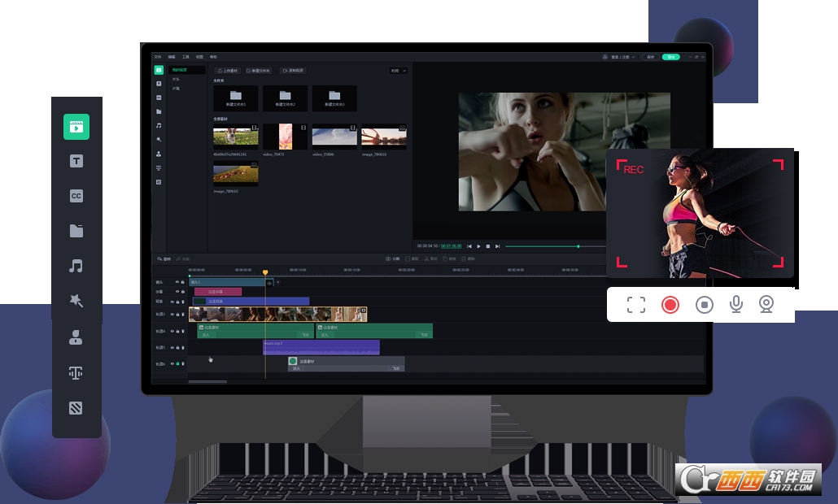Open the 工具 menu

[x=185, y=57]
